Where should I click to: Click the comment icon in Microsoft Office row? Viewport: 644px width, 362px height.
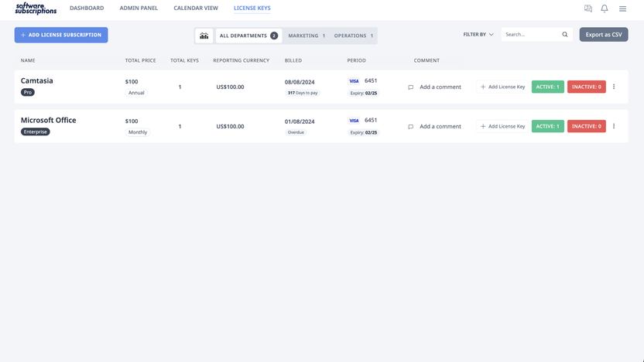coord(411,127)
